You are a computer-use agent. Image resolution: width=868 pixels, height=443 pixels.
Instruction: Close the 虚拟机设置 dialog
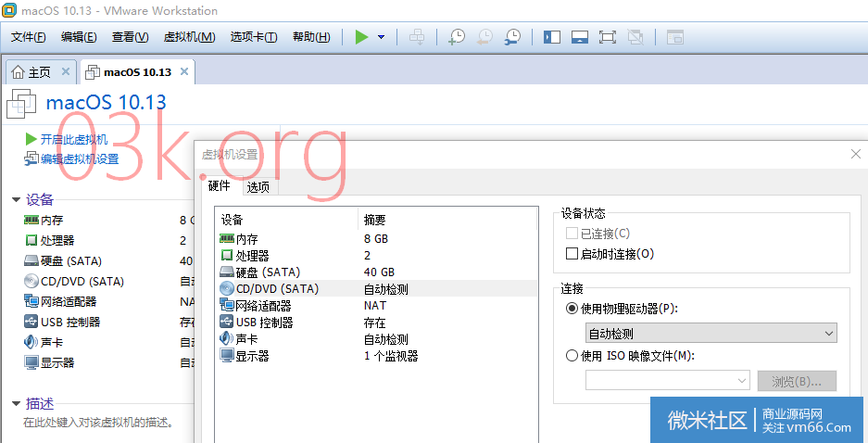855,154
